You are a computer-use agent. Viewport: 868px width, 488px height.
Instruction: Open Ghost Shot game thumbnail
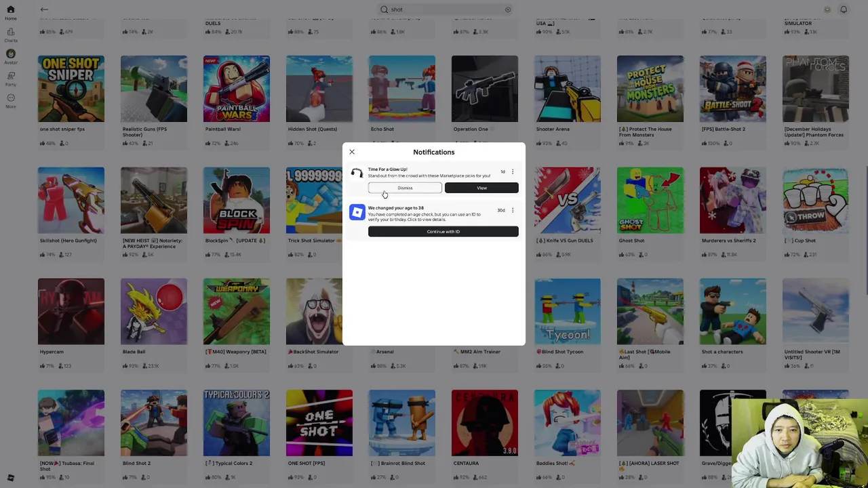pos(650,200)
